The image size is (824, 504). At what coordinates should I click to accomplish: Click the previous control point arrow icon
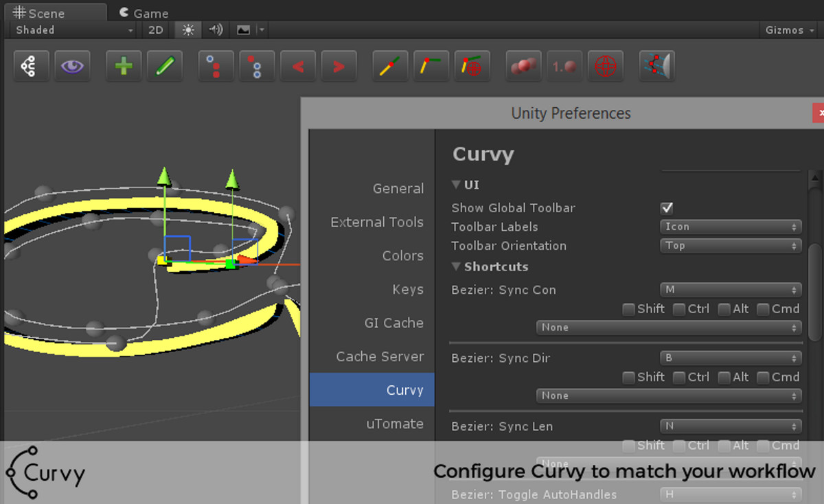(298, 66)
